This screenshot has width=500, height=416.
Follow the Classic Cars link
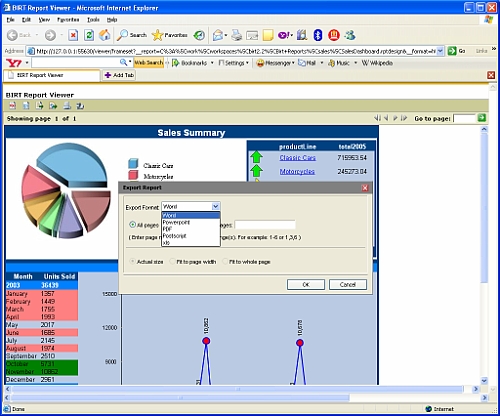pos(298,158)
